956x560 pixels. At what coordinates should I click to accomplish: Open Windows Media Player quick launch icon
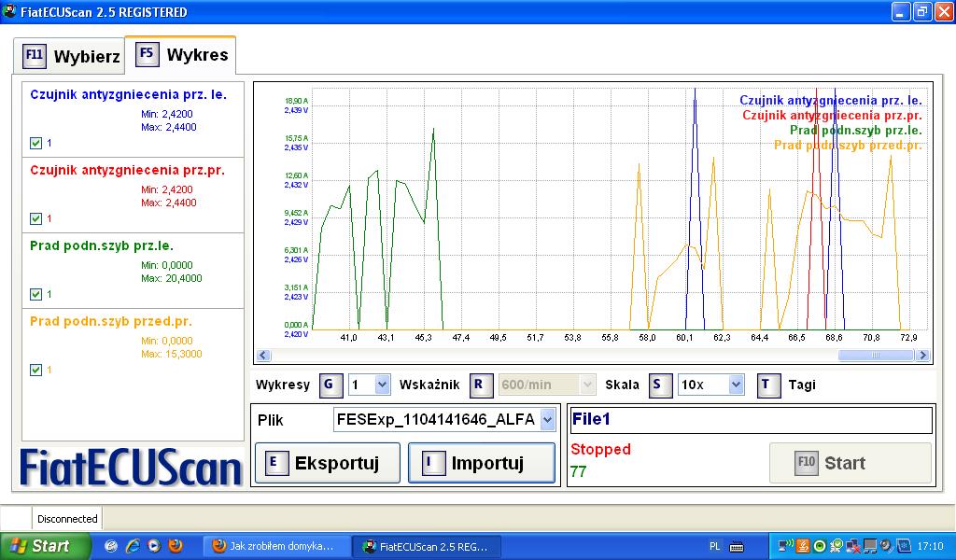coord(154,545)
